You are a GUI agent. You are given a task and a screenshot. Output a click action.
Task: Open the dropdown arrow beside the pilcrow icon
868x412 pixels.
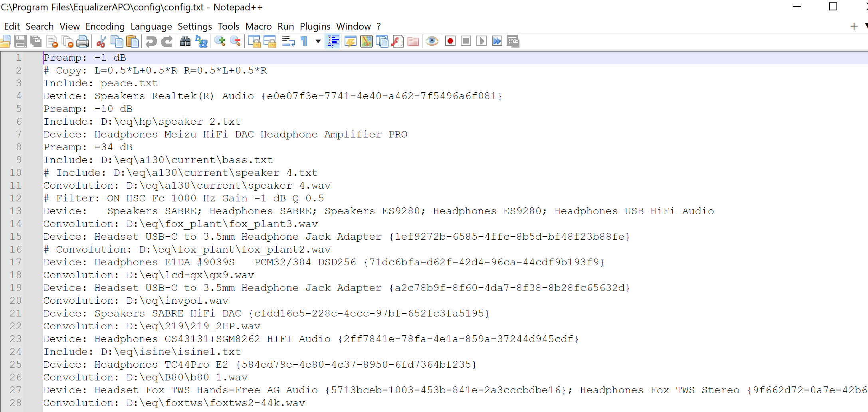pos(318,41)
